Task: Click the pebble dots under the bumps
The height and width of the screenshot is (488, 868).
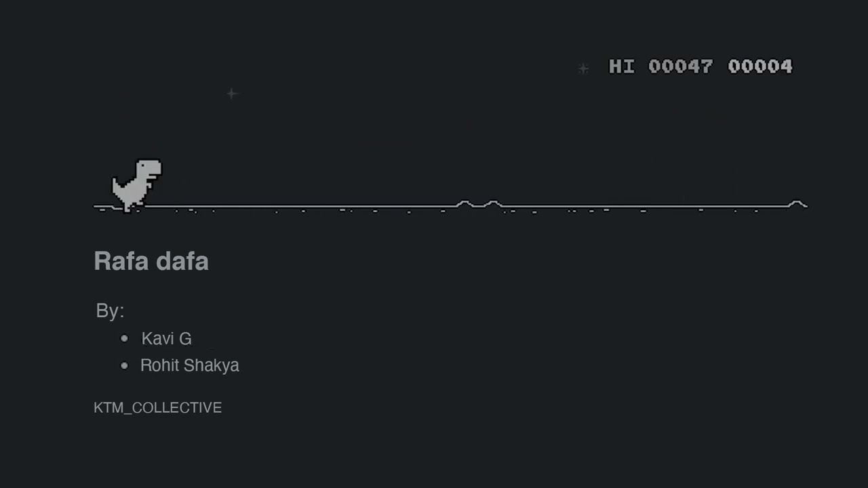Action: (519, 212)
